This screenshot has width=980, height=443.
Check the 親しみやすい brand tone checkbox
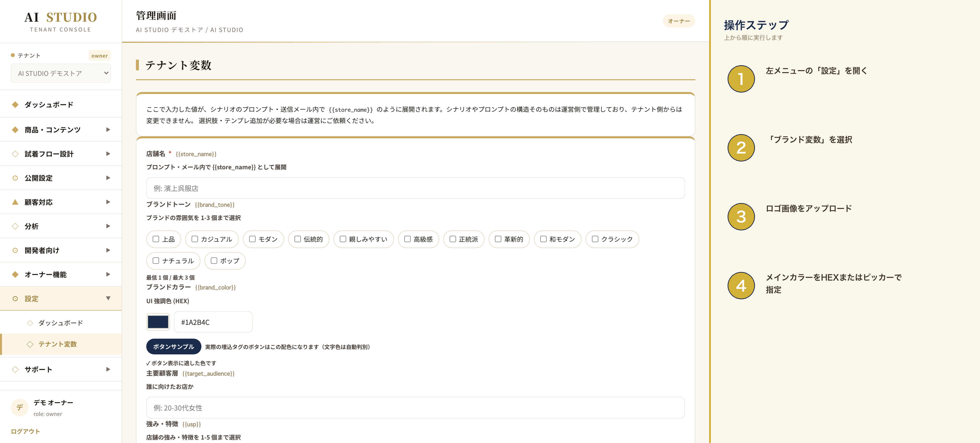[343, 239]
